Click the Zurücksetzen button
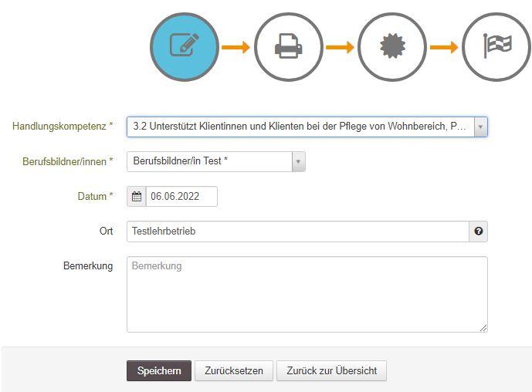This screenshot has width=532, height=392. click(234, 371)
